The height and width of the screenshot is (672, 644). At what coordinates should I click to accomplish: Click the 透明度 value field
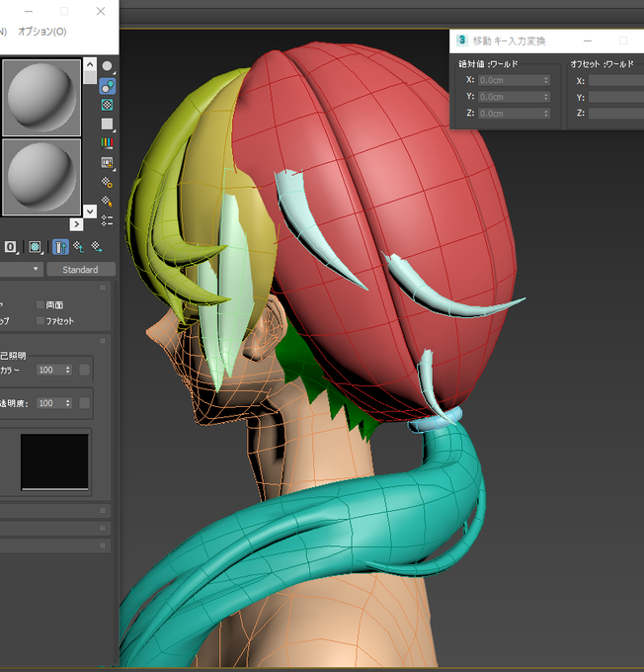pos(50,403)
